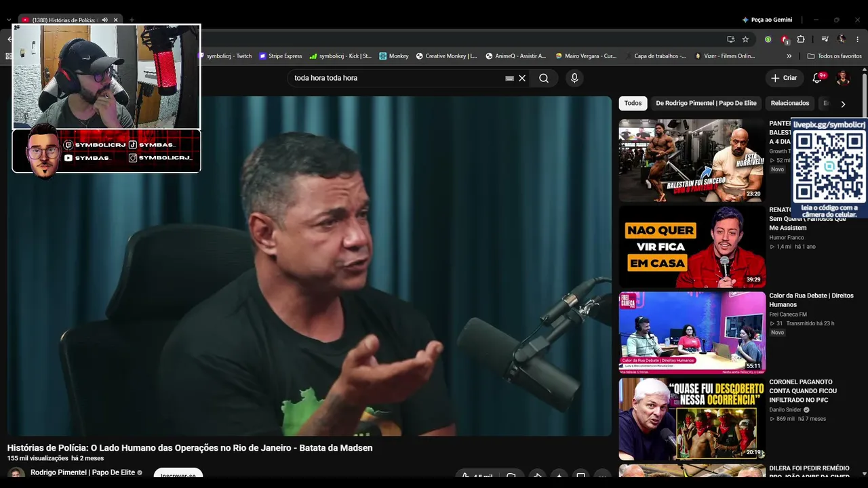The width and height of the screenshot is (868, 488).
Task: Select the Todos filter chip
Action: coord(633,104)
